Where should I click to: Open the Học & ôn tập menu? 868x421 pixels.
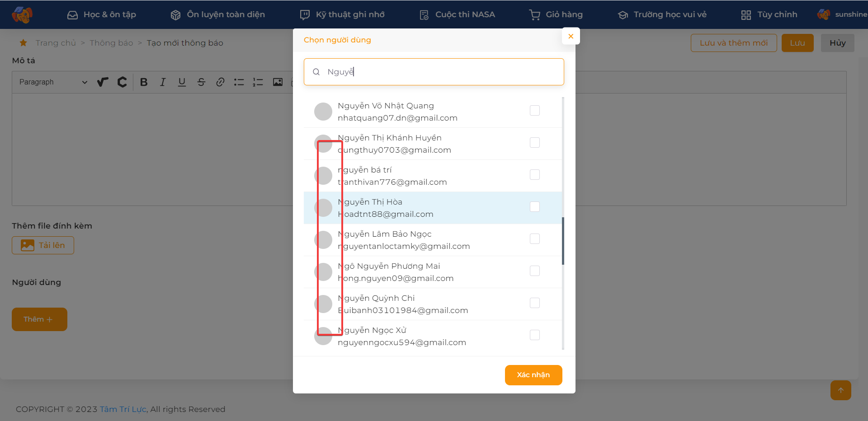pyautogui.click(x=101, y=14)
